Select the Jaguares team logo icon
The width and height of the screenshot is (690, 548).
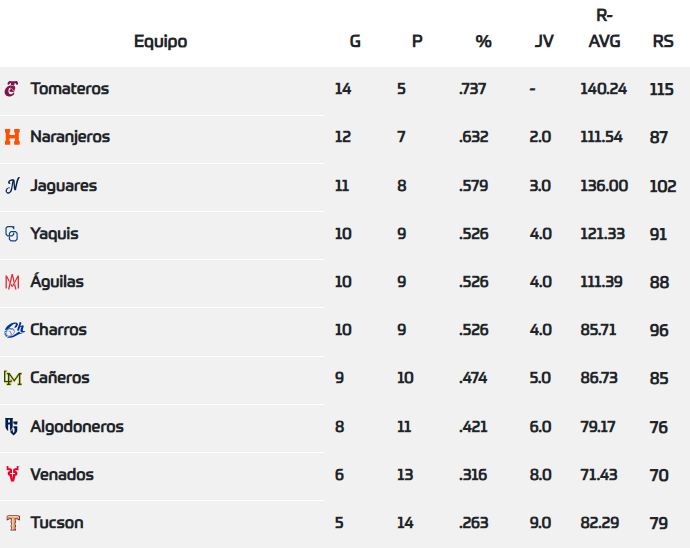(x=12, y=185)
